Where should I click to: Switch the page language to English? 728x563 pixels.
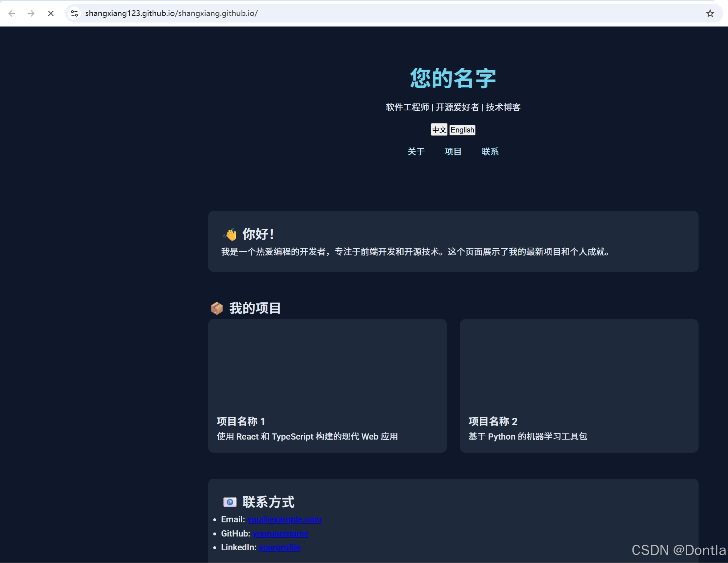coord(462,130)
